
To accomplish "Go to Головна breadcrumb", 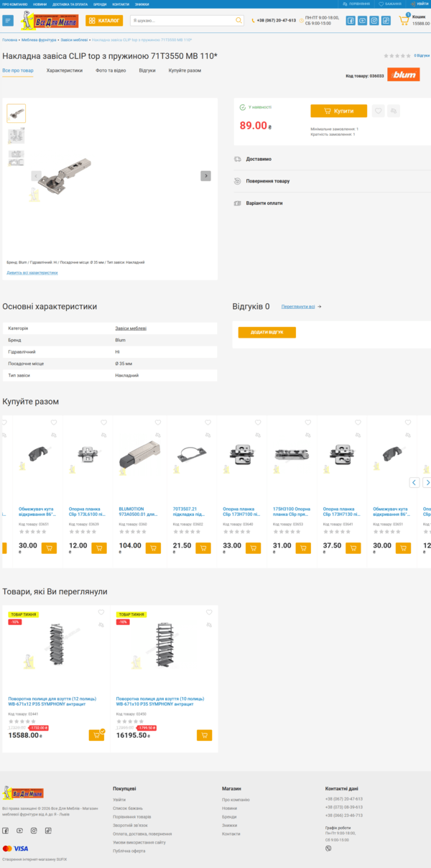I will click(10, 40).
